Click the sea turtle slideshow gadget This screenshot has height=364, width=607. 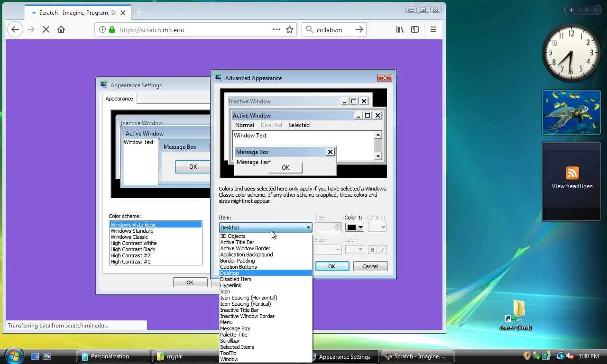(x=571, y=112)
